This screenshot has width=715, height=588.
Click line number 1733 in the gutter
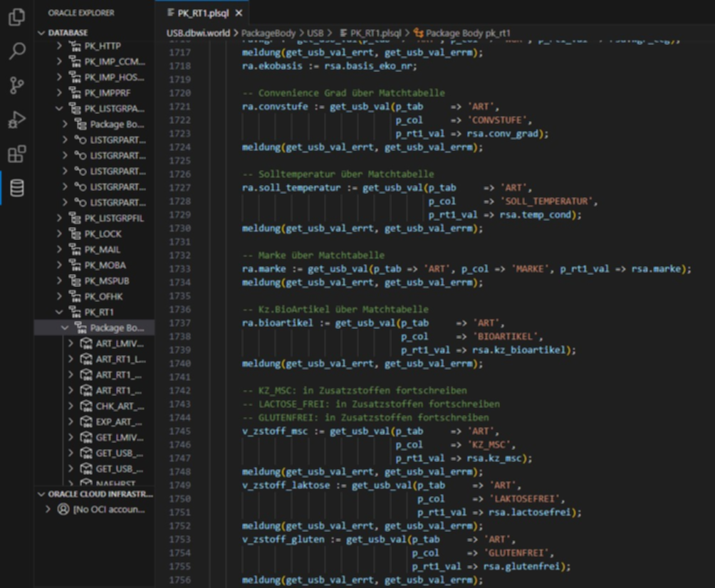[x=181, y=268]
